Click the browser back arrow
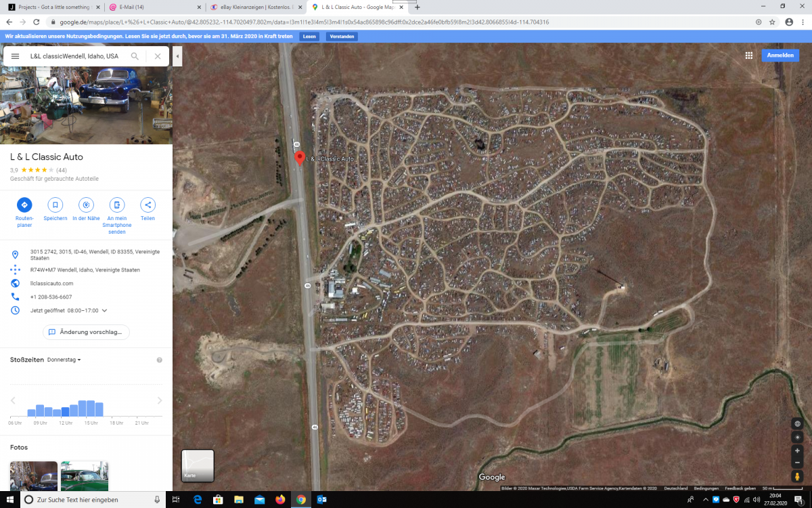Screen dimensions: 812x508 pos(9,22)
